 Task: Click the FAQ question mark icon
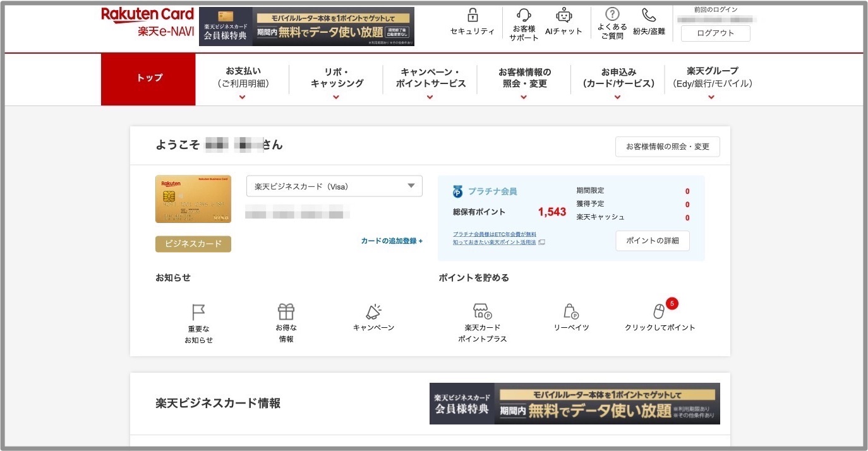coord(612,15)
